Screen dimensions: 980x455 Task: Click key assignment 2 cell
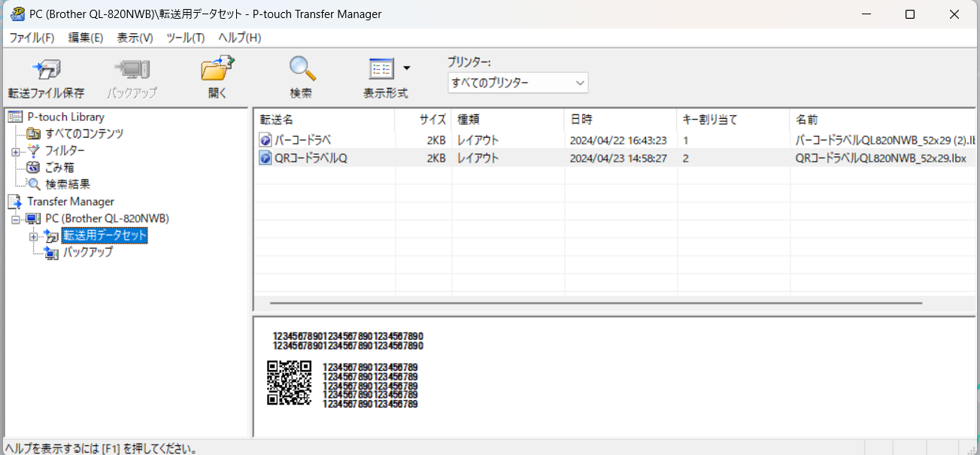click(x=686, y=158)
